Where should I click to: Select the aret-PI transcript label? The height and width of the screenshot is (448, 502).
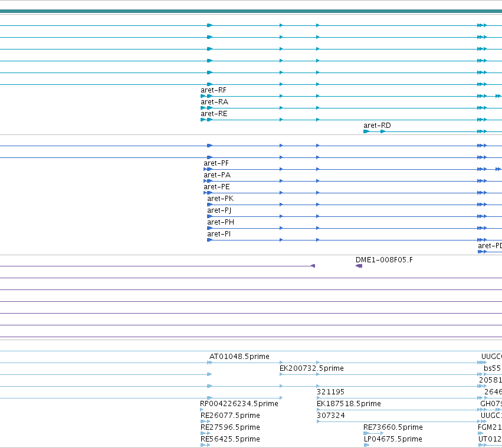[x=219, y=234]
